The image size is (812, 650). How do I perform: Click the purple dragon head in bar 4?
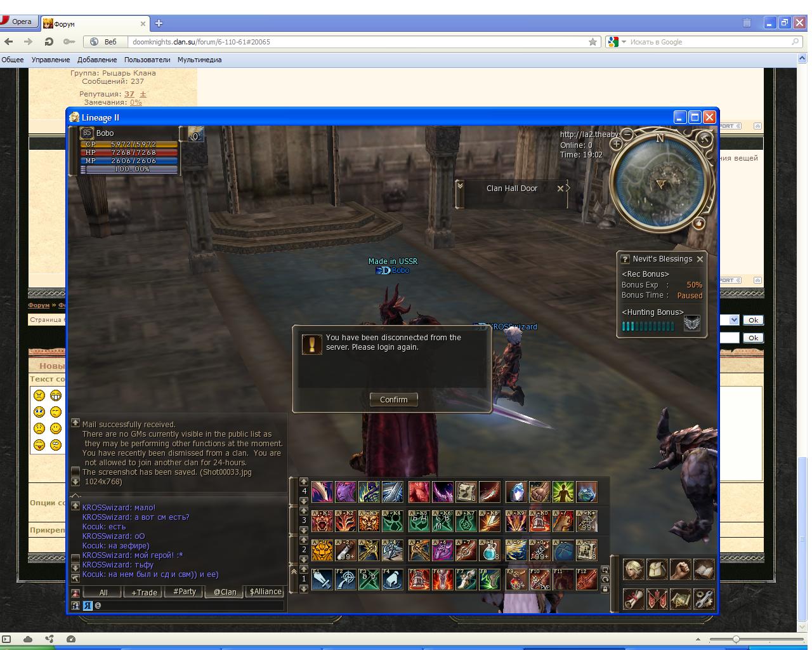pos(345,491)
